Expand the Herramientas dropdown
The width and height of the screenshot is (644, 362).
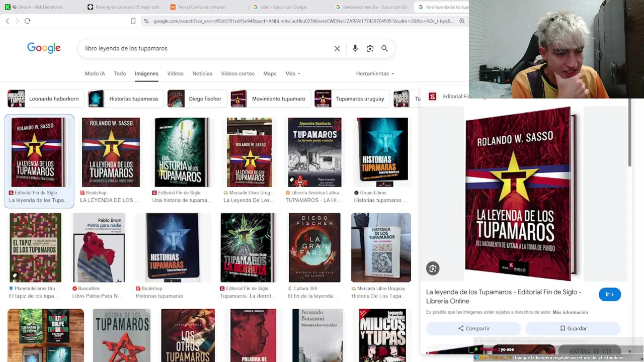pos(375,73)
